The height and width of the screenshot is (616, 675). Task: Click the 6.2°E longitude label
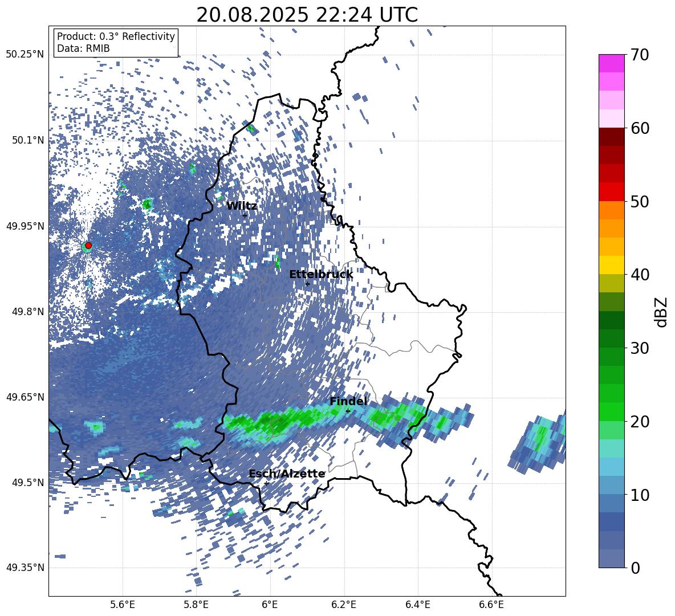(x=344, y=605)
